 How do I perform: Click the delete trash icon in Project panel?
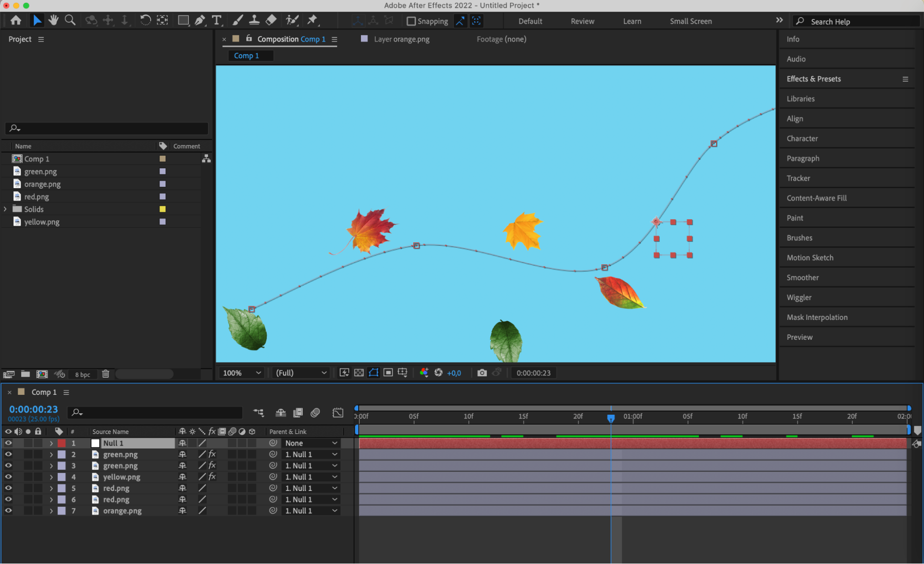coord(105,374)
